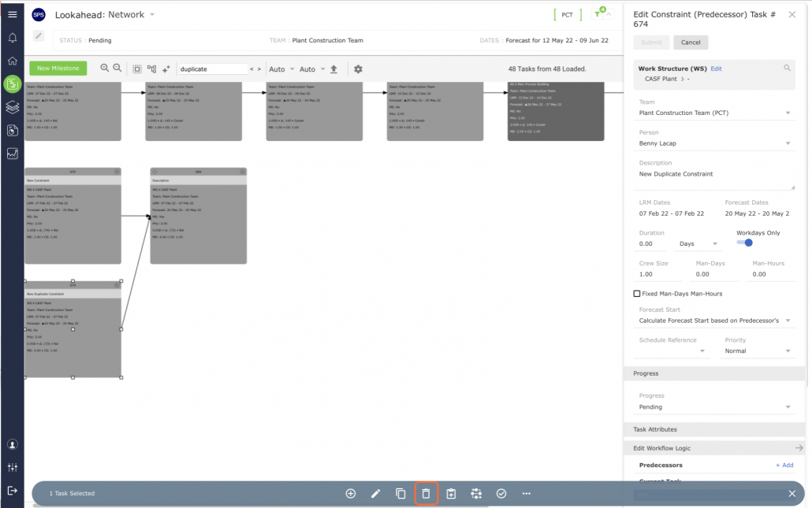Click the hierarchy layout toolbar icon
Viewport: 812px width, 508px height.
tap(151, 69)
